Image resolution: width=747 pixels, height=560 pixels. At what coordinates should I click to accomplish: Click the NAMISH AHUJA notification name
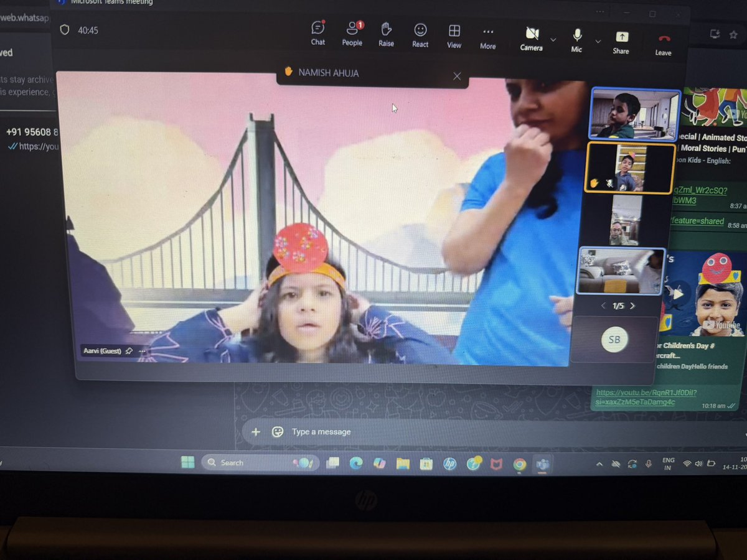coord(328,73)
